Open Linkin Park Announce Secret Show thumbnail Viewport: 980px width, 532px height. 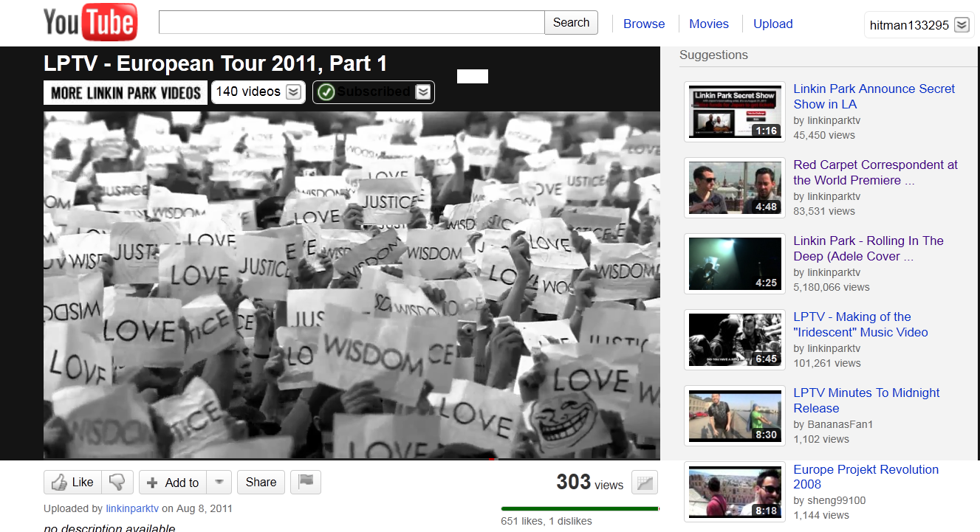point(735,111)
